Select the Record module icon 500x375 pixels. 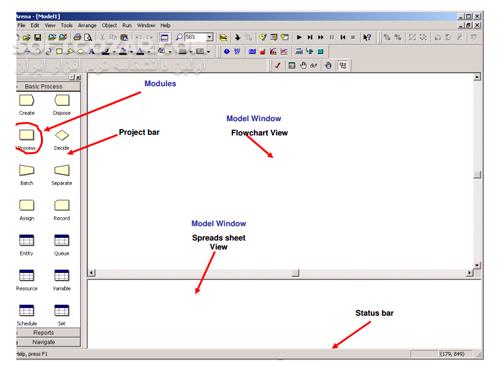62,205
